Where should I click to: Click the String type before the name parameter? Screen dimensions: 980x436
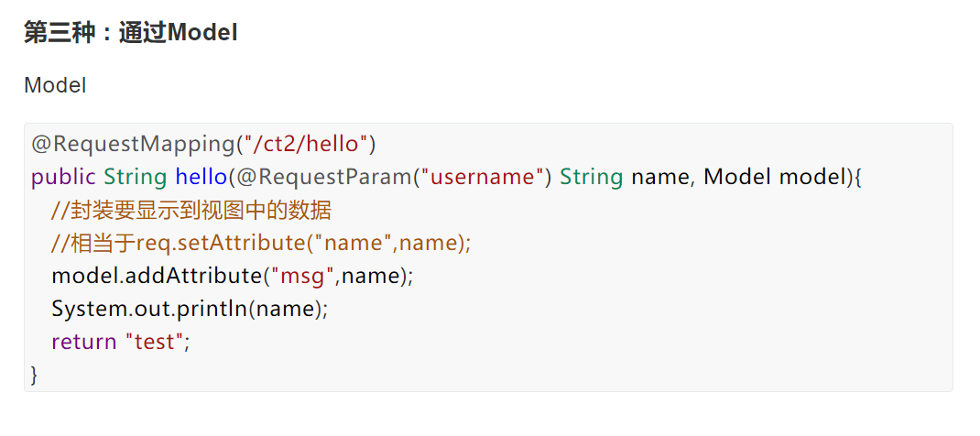pos(592,177)
